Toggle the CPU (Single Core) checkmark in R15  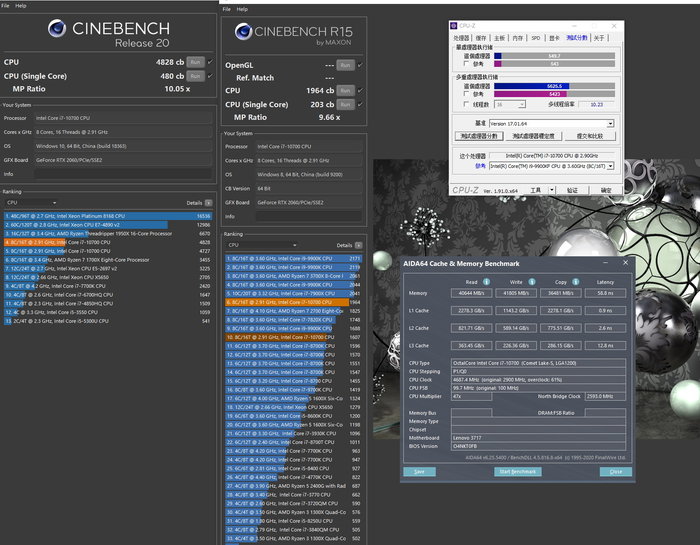(x=360, y=104)
